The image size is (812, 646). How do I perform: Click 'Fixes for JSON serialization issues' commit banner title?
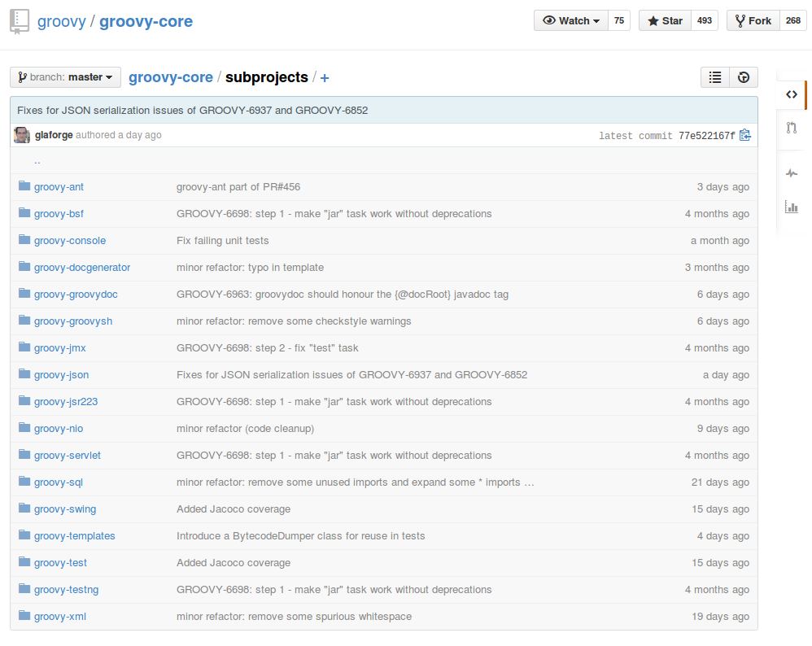(x=193, y=111)
